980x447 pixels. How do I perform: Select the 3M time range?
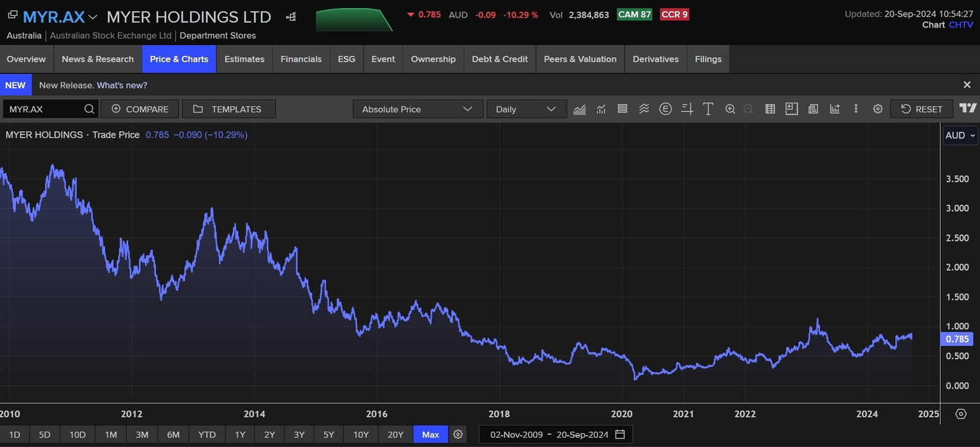tap(142, 434)
